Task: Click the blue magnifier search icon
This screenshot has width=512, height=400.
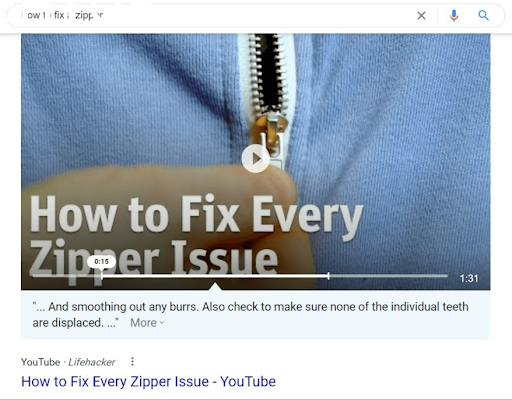Action: click(484, 15)
